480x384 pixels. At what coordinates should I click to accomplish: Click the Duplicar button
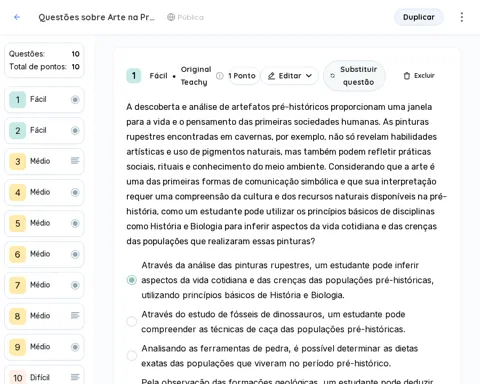tap(419, 17)
